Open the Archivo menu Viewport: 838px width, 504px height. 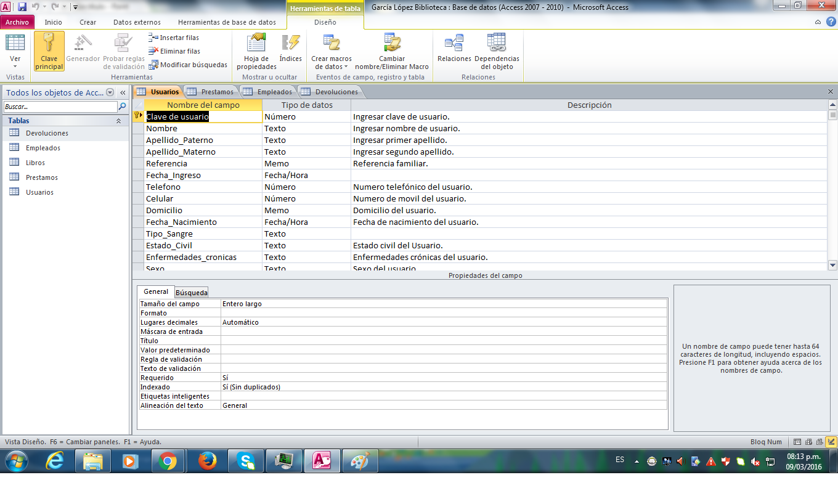17,22
